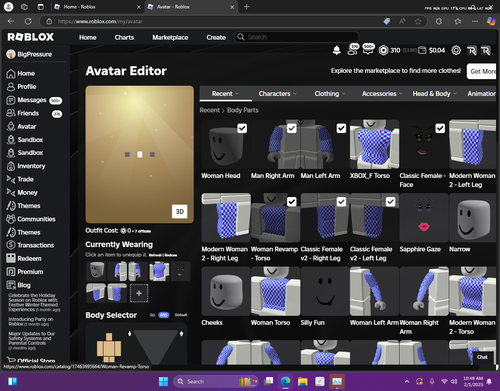Open a new browser tab

[x=247, y=7]
